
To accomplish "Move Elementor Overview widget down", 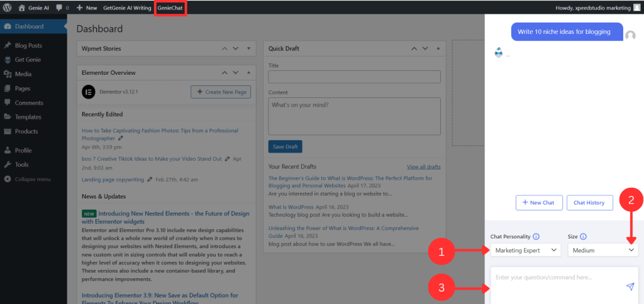I will point(235,73).
